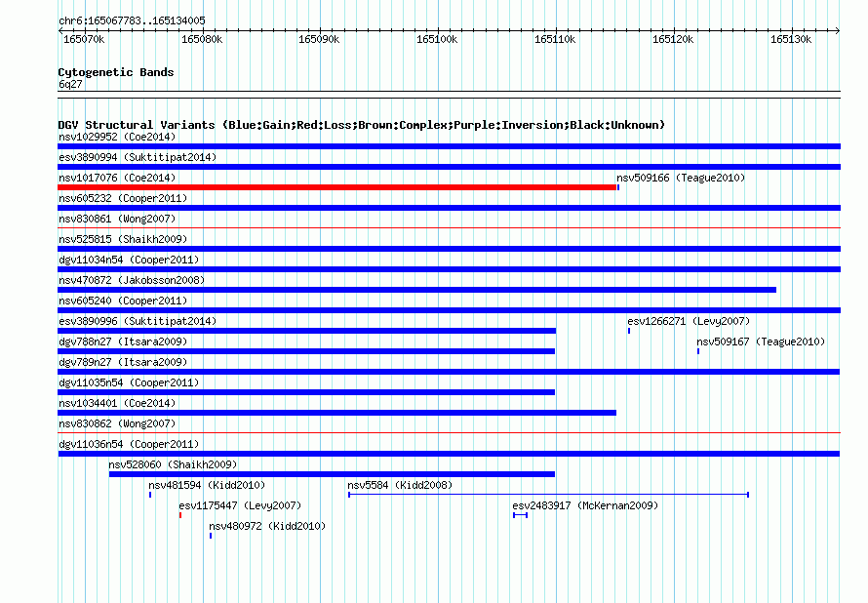Screen dimensions: 868x603
Task: Click the nsv1034401 (Coe2014) gain bar
Action: pos(337,413)
